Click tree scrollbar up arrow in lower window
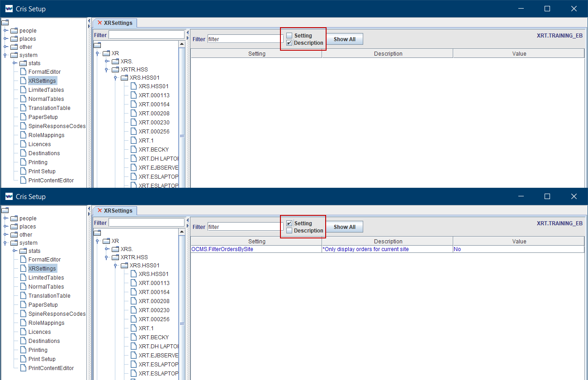 point(182,232)
